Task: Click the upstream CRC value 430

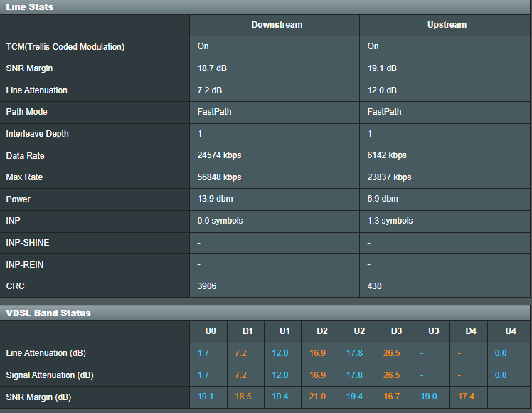Action: pyautogui.click(x=375, y=286)
